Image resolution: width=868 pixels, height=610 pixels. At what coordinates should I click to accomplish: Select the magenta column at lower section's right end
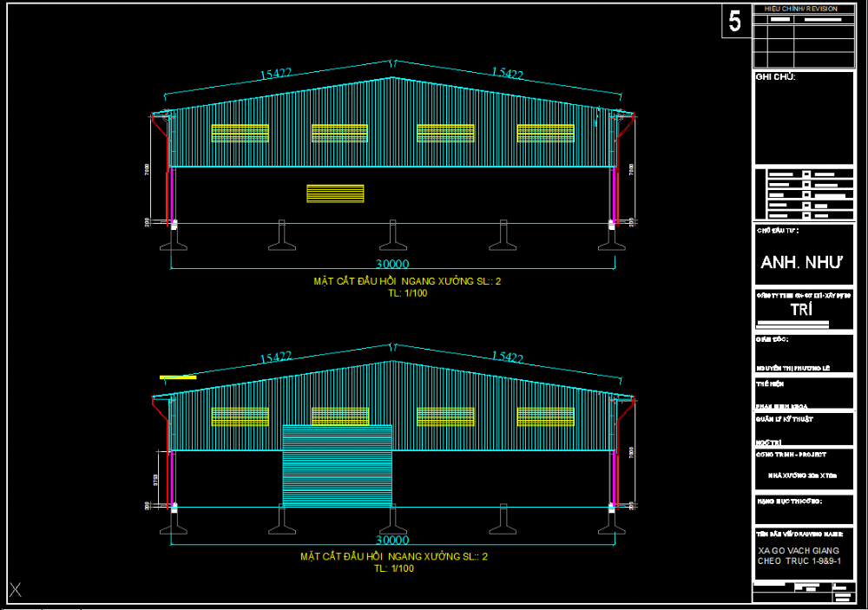(614, 479)
